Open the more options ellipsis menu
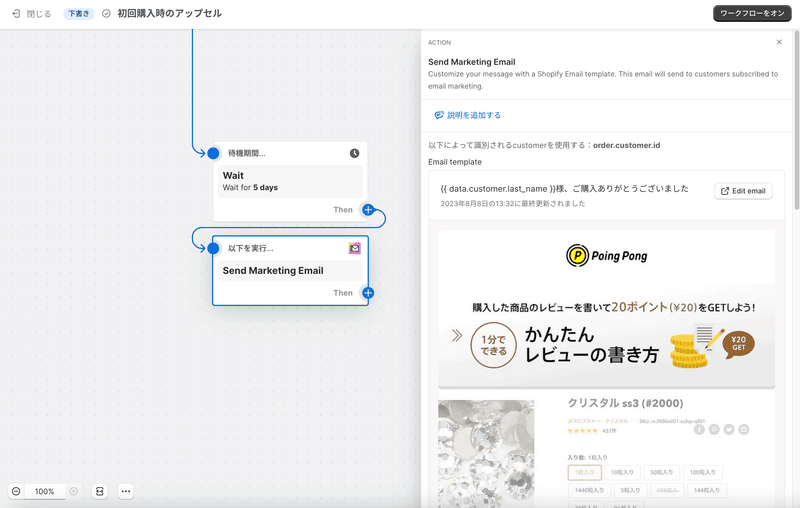The height and width of the screenshot is (508, 800). [126, 491]
